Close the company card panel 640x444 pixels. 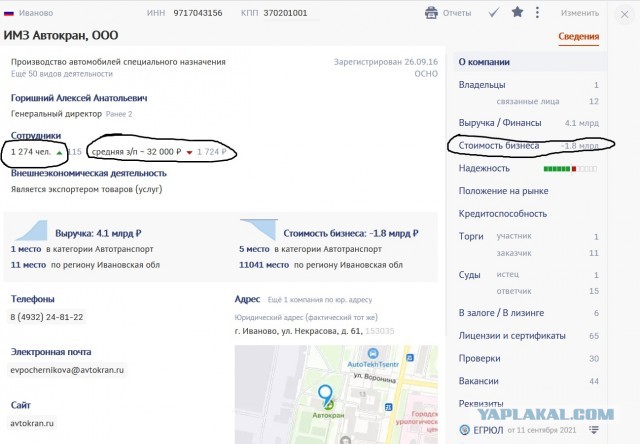[624, 15]
